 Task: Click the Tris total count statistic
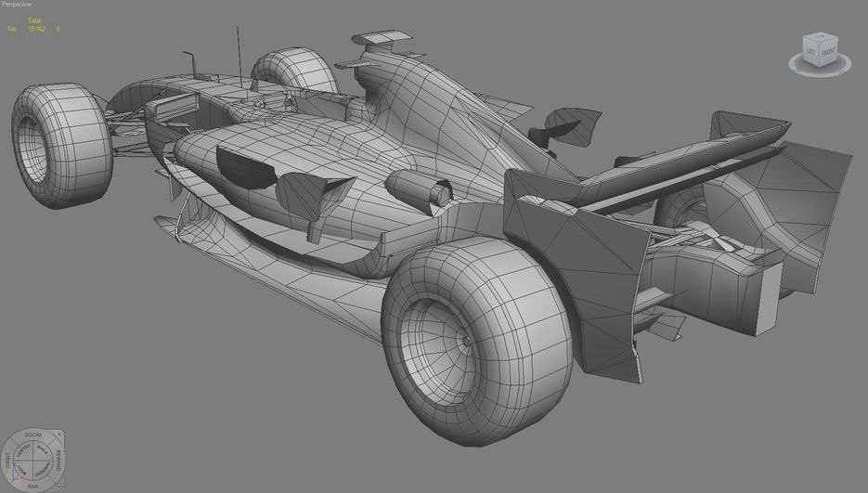point(37,29)
